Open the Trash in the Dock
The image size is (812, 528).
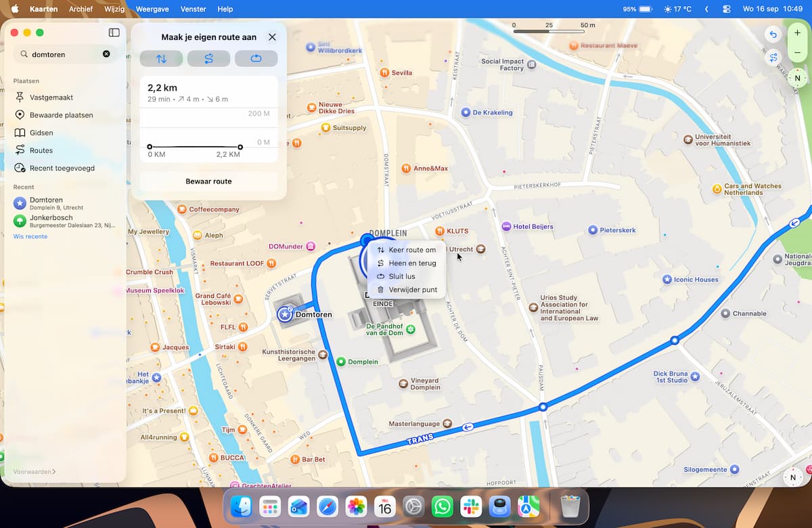tap(570, 506)
